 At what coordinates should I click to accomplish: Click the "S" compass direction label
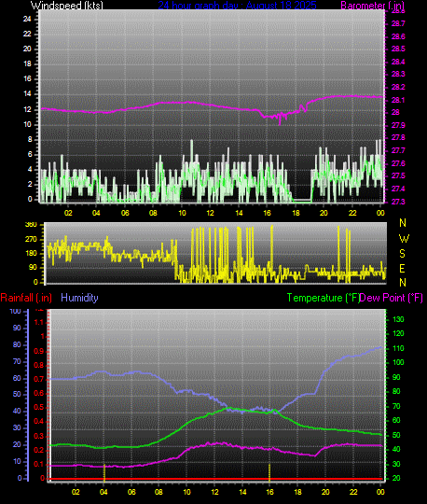402,254
